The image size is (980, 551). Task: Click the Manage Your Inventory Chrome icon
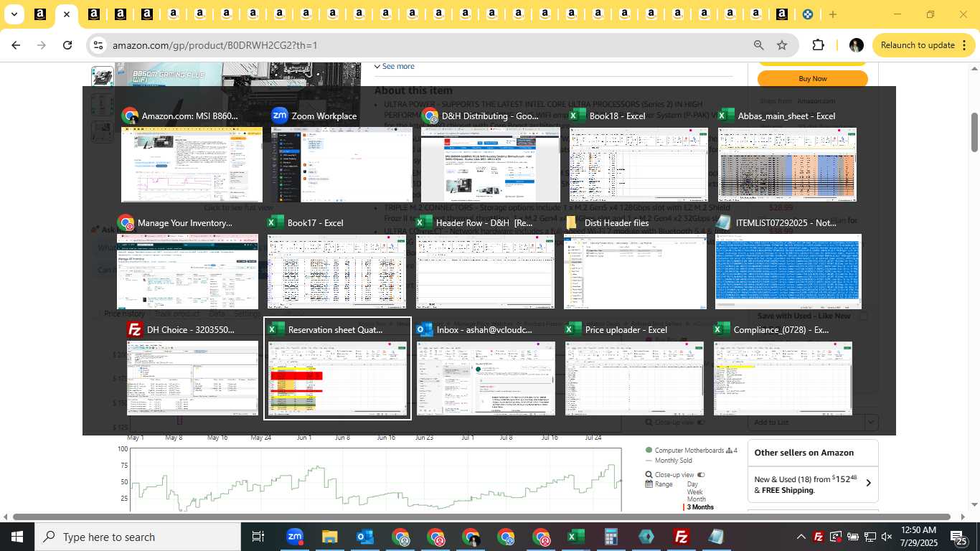[x=126, y=223]
